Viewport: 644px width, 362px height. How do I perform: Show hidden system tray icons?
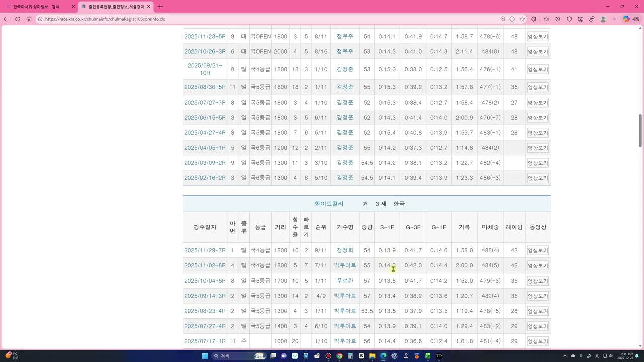(565, 356)
